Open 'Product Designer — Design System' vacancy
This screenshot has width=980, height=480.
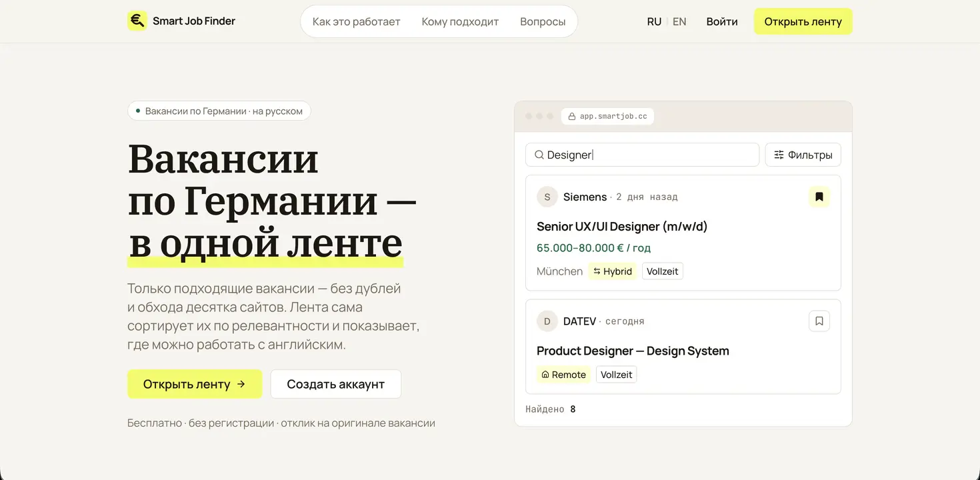coord(633,351)
